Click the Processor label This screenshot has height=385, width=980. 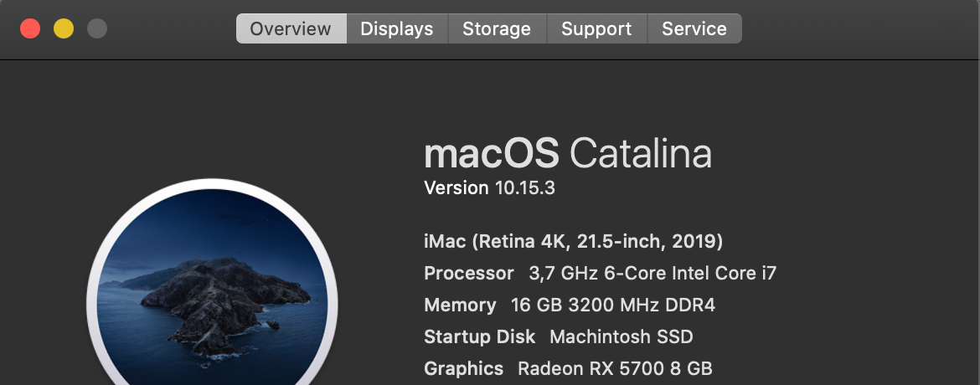click(469, 273)
